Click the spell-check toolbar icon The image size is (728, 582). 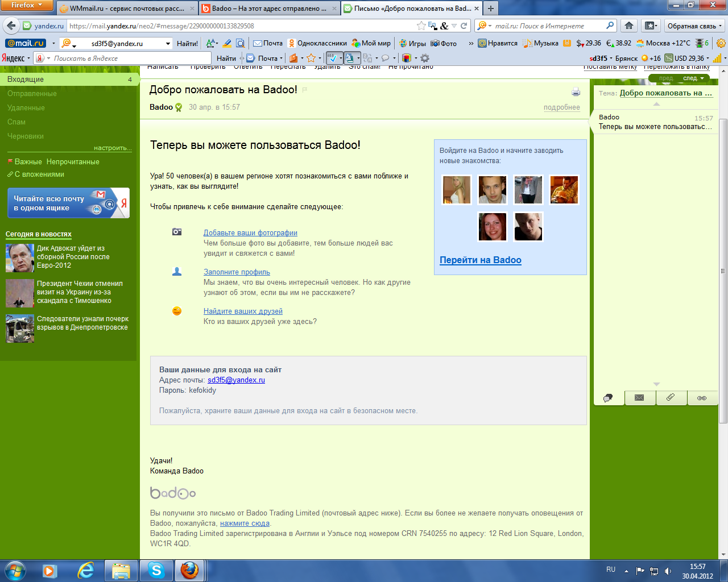tap(333, 58)
